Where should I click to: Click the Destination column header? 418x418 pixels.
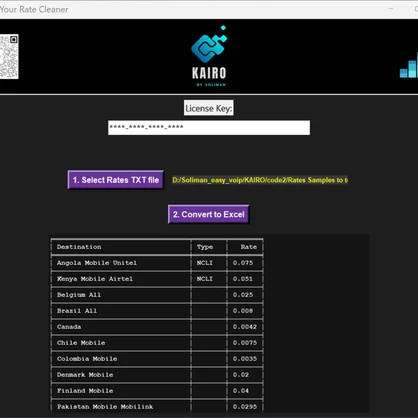pos(79,247)
